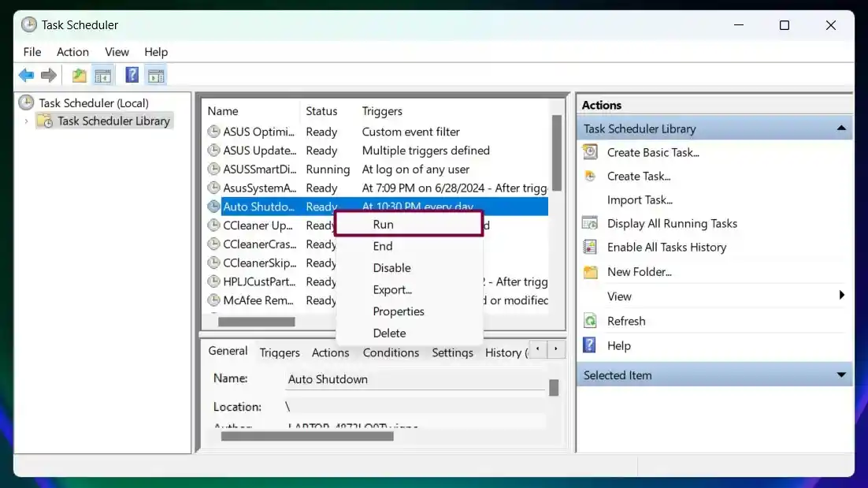Screen dimensions: 868x488
Task: Choose Delete from the context menu
Action: [409, 333]
